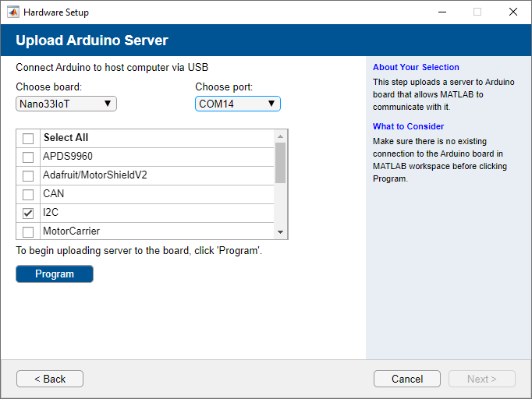Viewport: 532px width, 399px height.
Task: Uncheck the I2C library checkbox
Action: point(28,213)
